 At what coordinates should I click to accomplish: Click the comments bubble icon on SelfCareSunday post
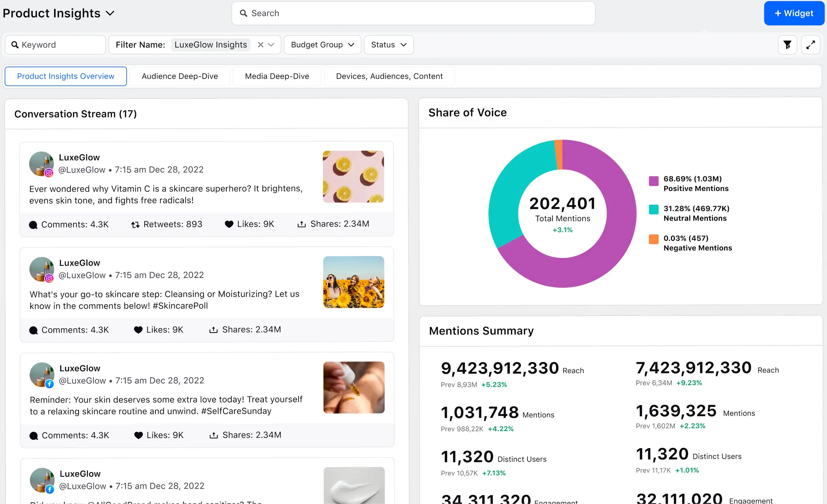point(34,436)
